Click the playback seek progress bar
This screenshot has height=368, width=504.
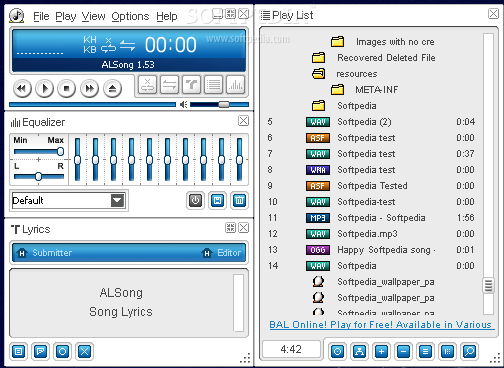point(92,105)
